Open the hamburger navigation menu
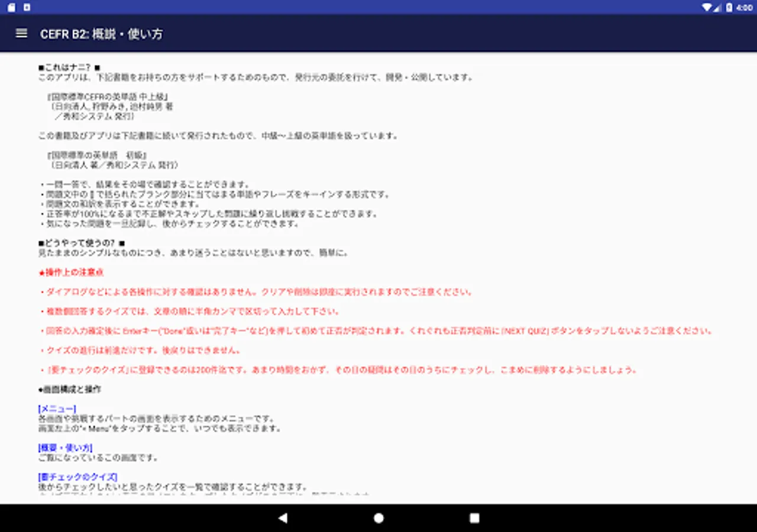This screenshot has width=757, height=532. coord(21,34)
